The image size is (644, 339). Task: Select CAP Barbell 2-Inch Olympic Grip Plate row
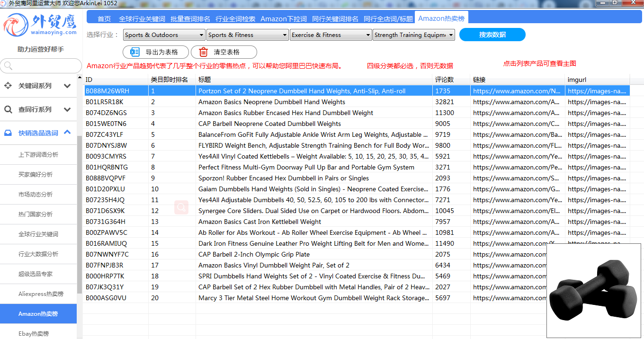coord(357,254)
